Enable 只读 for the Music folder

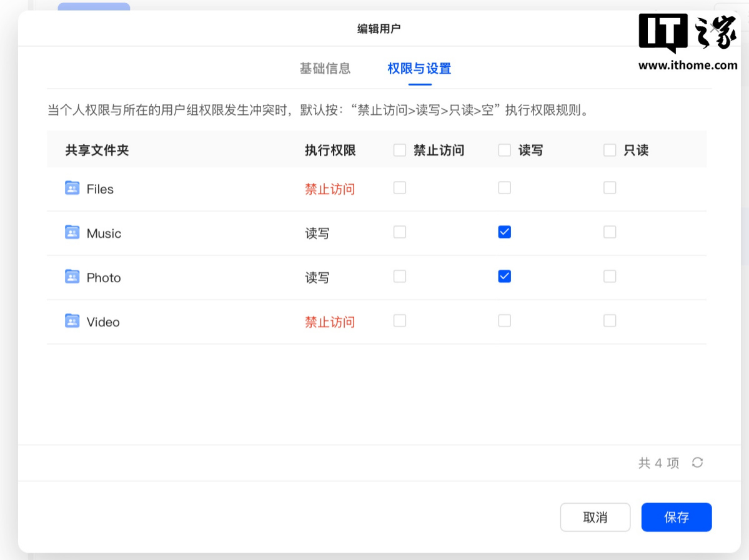[610, 232]
